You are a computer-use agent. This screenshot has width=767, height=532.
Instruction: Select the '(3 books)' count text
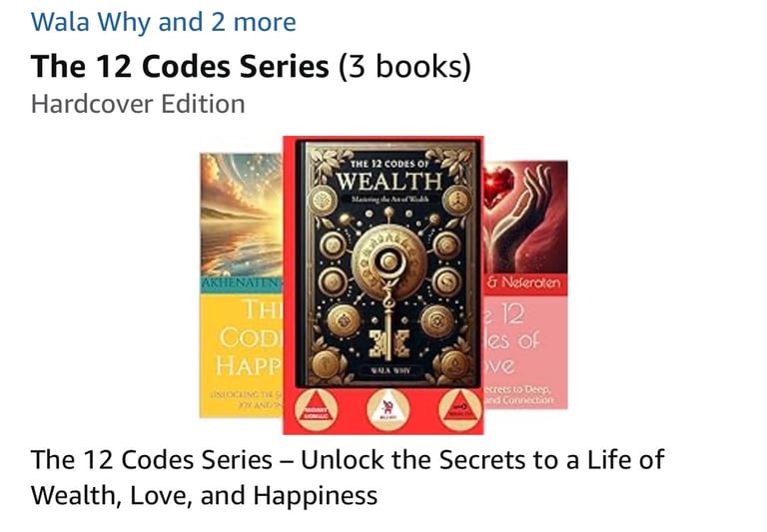[x=405, y=67]
